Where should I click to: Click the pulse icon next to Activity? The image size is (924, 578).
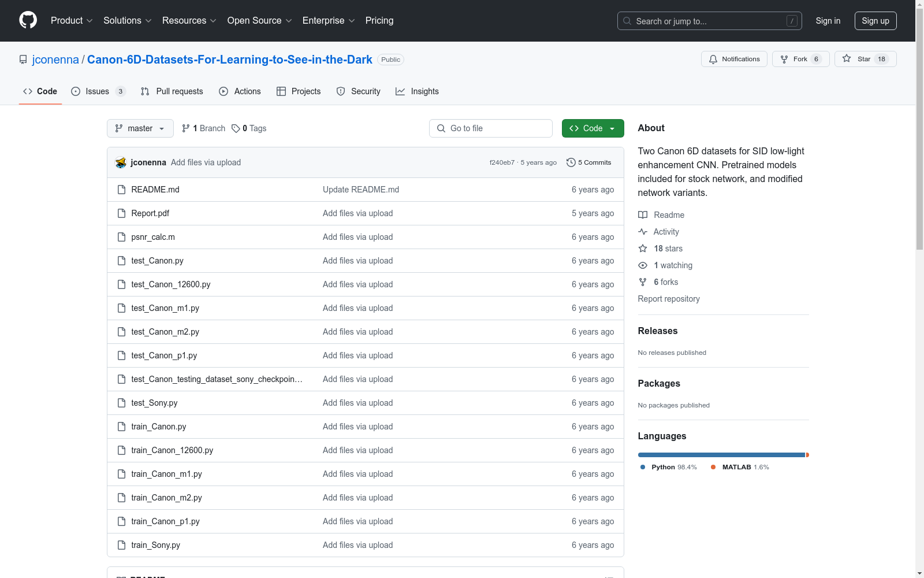643,232
